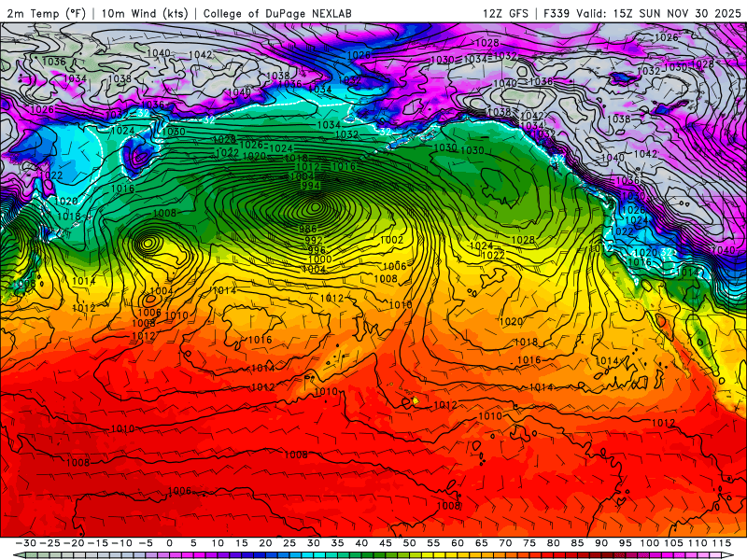Viewport: 747px width, 560px height.
Task: Click the 1002 isobar label
Action: (x=392, y=240)
